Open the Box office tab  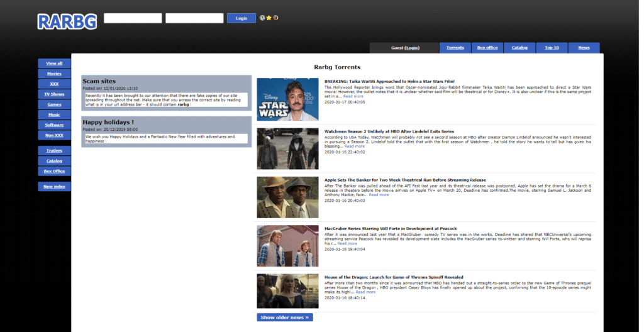pyautogui.click(x=487, y=48)
